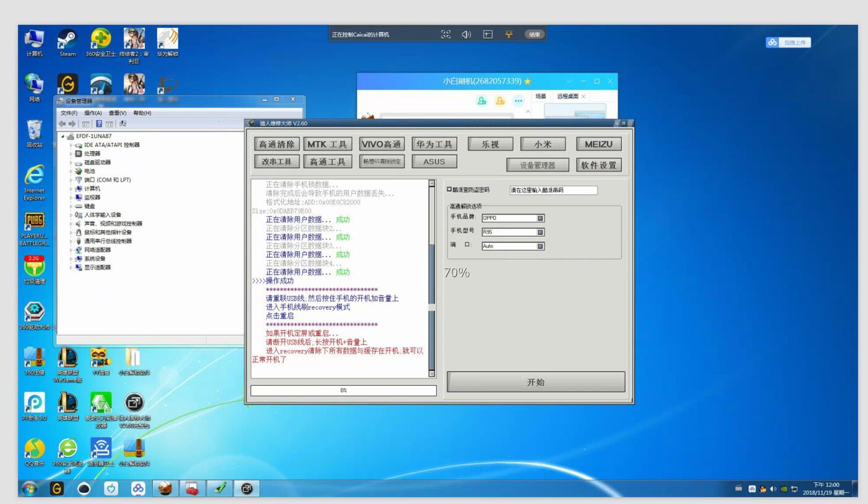
Task: Click 结束 to end remote control
Action: point(535,35)
